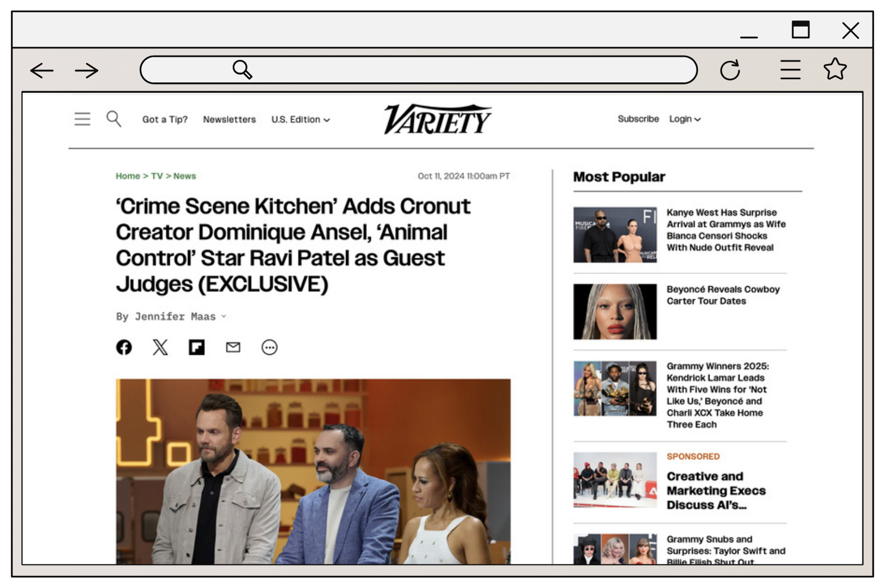
Task: Click the search magnifier icon
Action: tap(113, 119)
